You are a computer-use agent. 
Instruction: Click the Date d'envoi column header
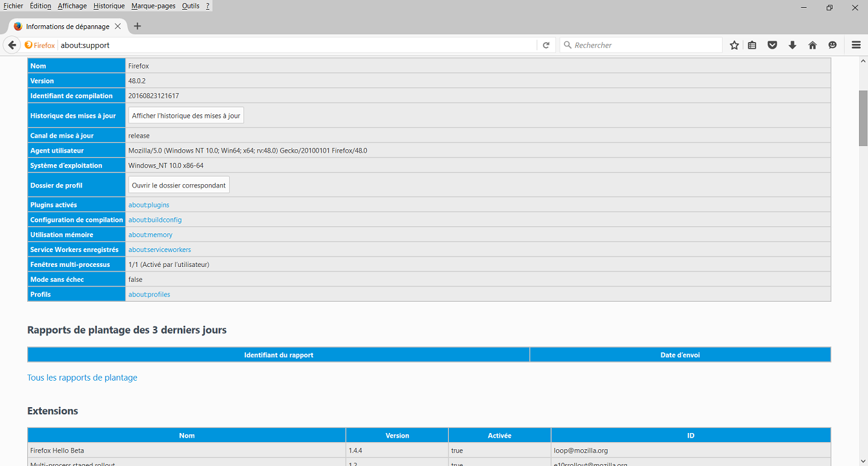click(680, 355)
